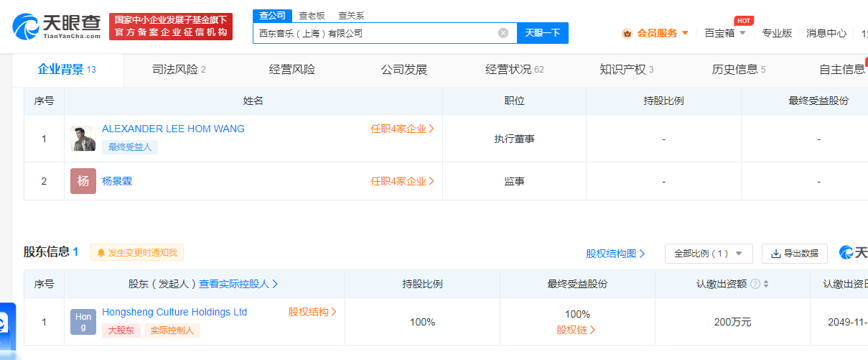Click the 专业版 link

(x=777, y=33)
